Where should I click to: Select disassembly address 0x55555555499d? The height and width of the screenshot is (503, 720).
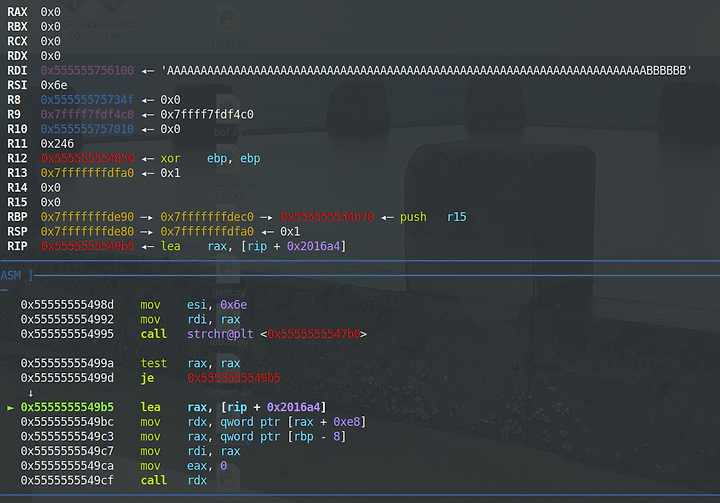67,379
